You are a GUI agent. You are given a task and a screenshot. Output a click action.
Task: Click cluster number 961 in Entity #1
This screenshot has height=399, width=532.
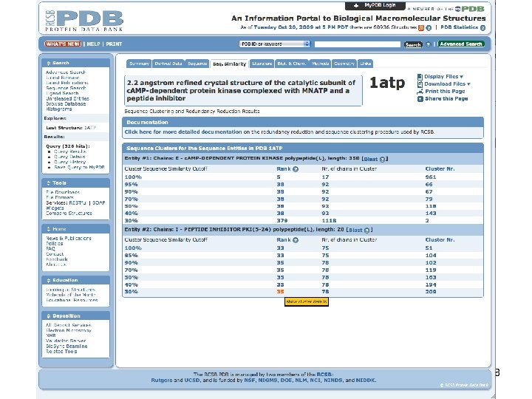[431, 177]
